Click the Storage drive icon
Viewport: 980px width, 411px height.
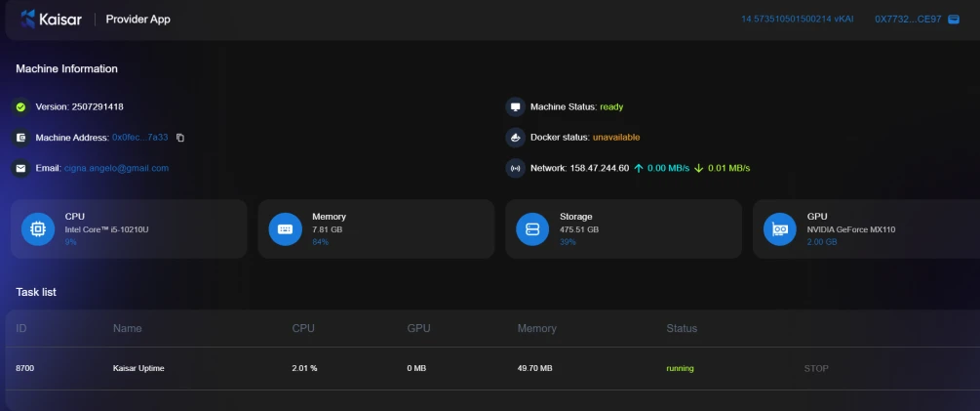coord(532,229)
